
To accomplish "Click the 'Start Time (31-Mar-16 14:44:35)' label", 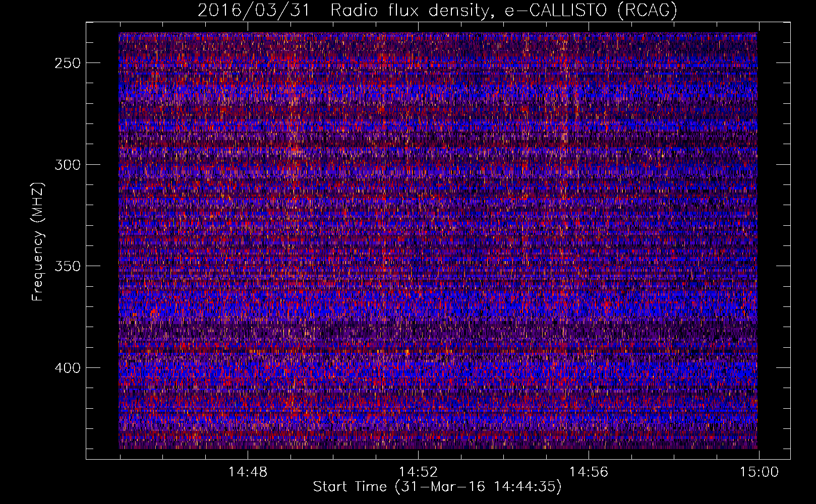I will (x=437, y=487).
